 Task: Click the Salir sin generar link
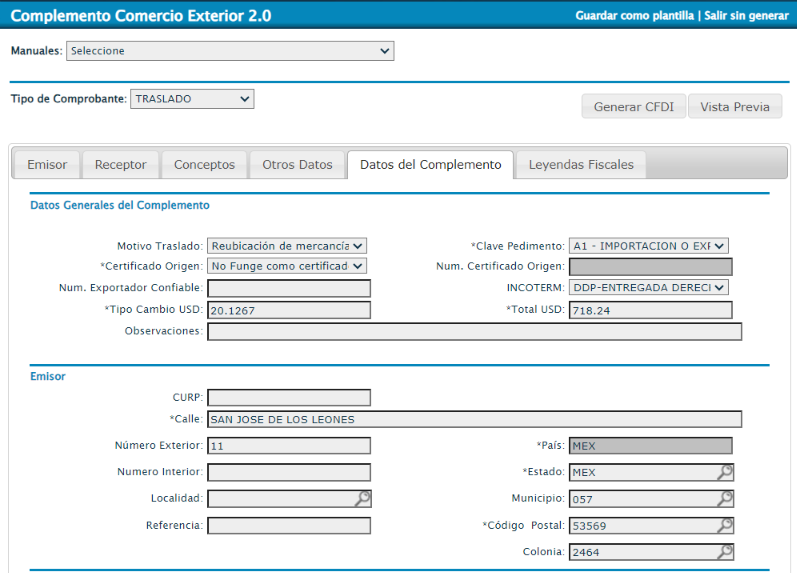tap(746, 16)
